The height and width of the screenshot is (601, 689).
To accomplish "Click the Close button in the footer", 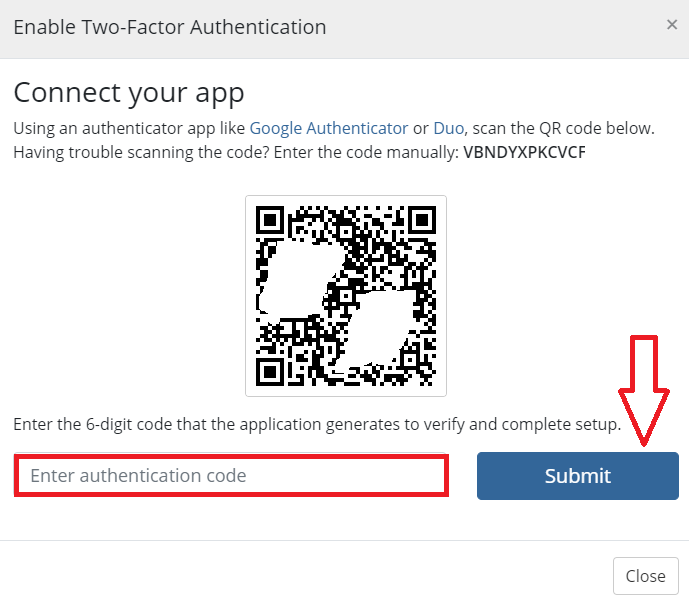I will [645, 576].
